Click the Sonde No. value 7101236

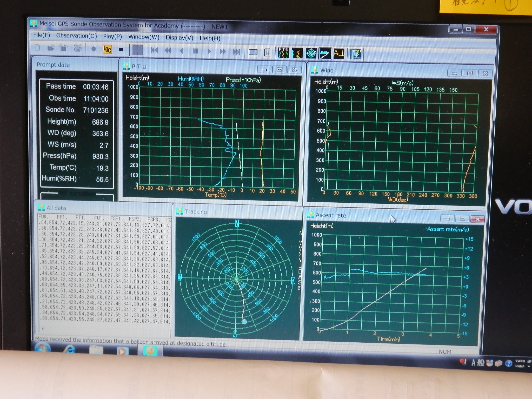[96, 110]
